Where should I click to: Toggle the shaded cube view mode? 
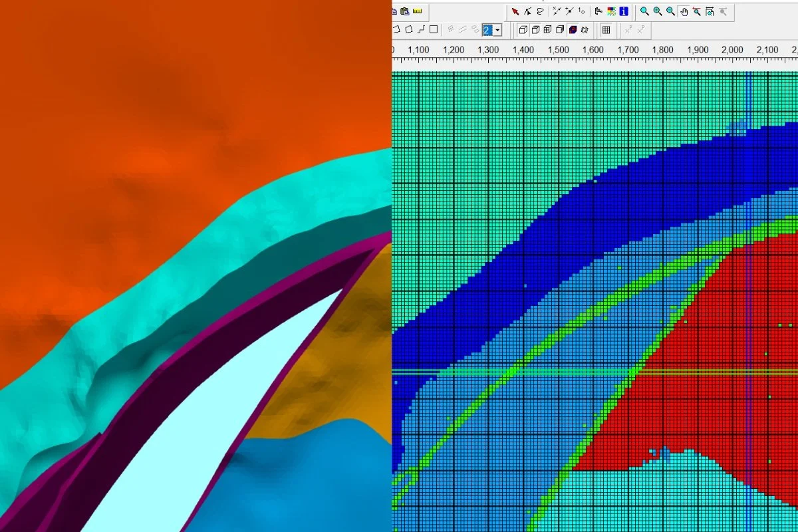point(573,30)
